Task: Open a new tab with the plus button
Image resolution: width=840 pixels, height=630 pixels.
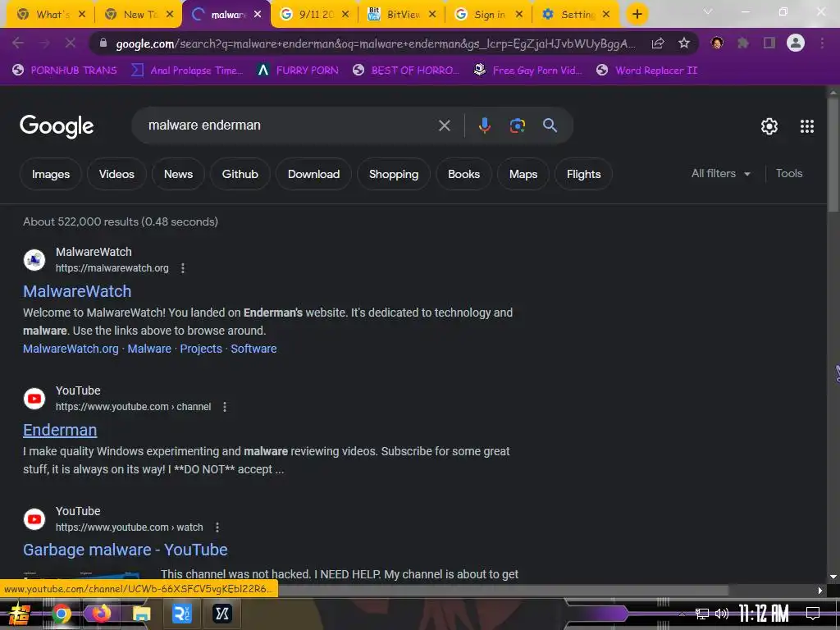Action: 637,15
